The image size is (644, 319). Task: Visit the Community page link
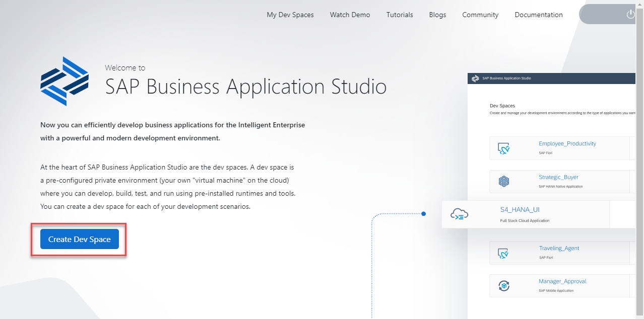[480, 15]
